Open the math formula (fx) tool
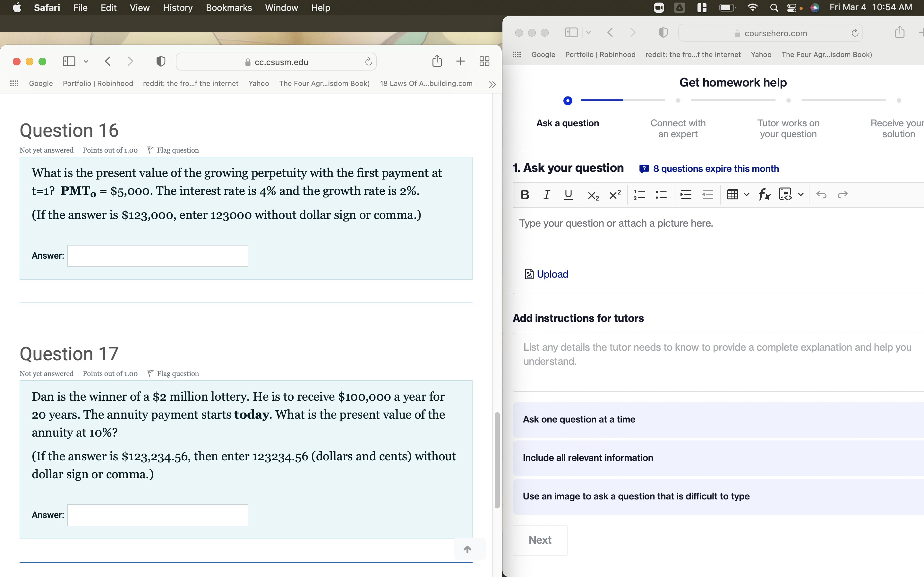The width and height of the screenshot is (924, 577). point(765,195)
